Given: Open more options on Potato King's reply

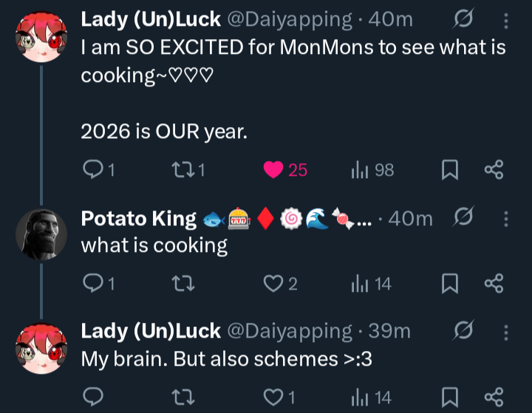Looking at the screenshot, I should pos(506,219).
